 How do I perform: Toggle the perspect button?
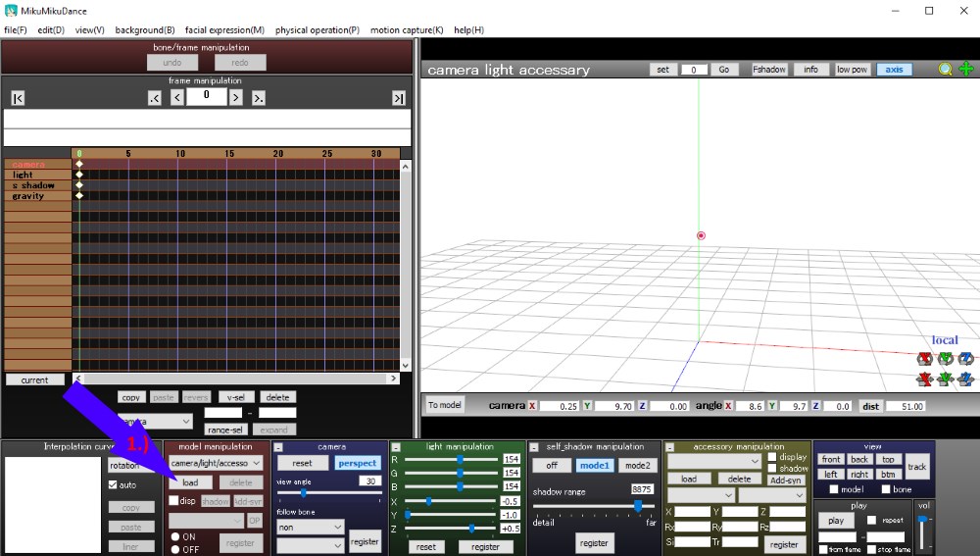pos(358,463)
